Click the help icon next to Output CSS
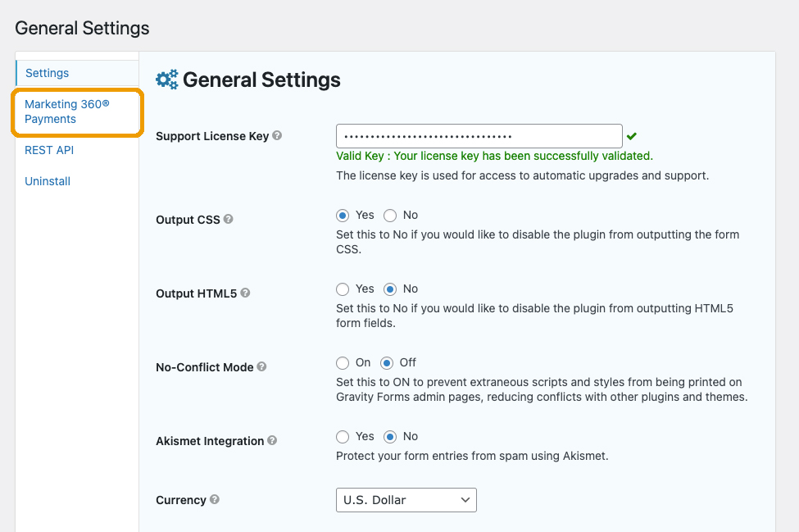Viewport: 799px width, 532px height. click(229, 220)
